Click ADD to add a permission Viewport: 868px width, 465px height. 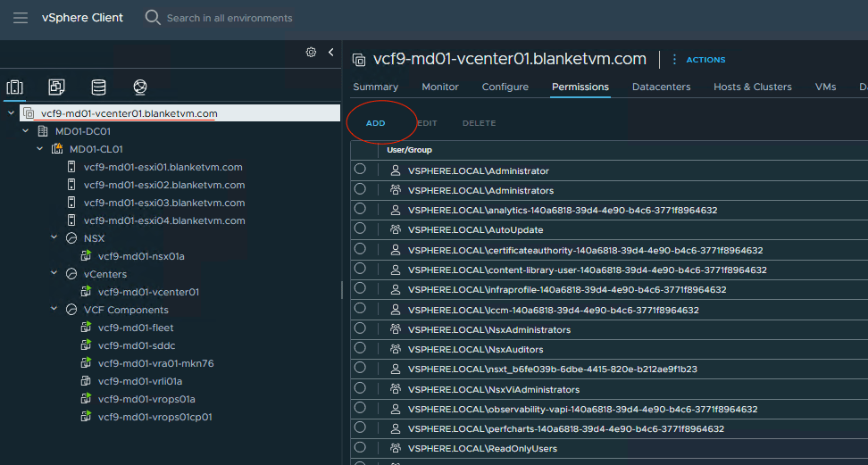click(375, 123)
